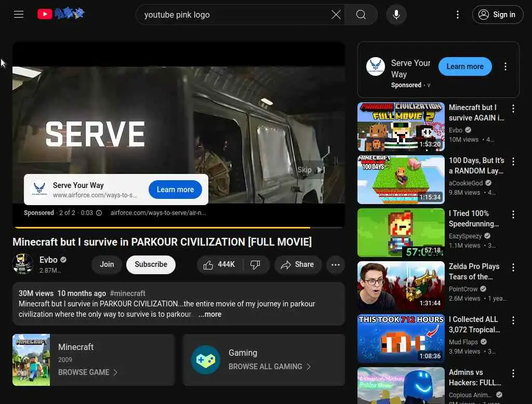Screen dimensions: 532x404
Task: Click the 'Gaming' card title
Action: (243, 353)
